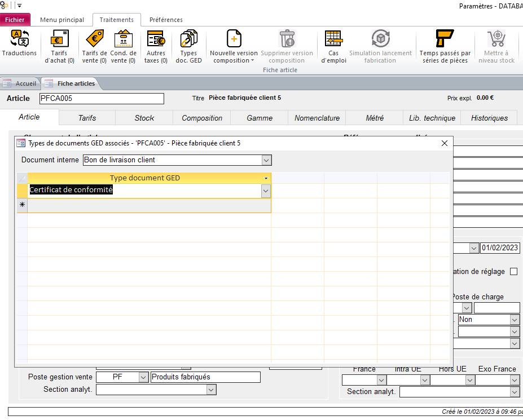The image size is (523, 420).
Task: Close the Types de documents GED dialog
Action: (444, 143)
